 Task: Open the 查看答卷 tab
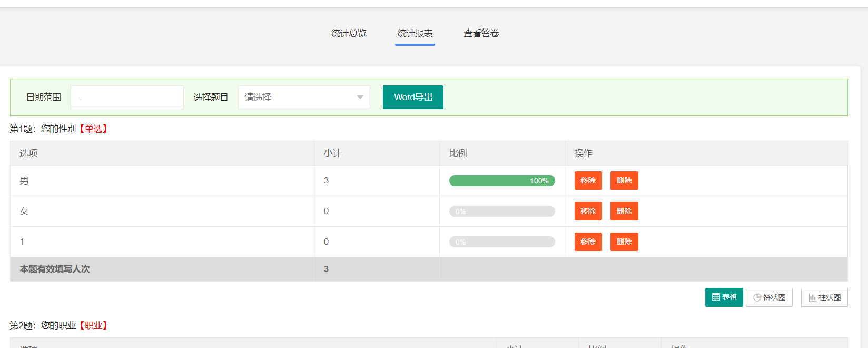click(x=481, y=33)
